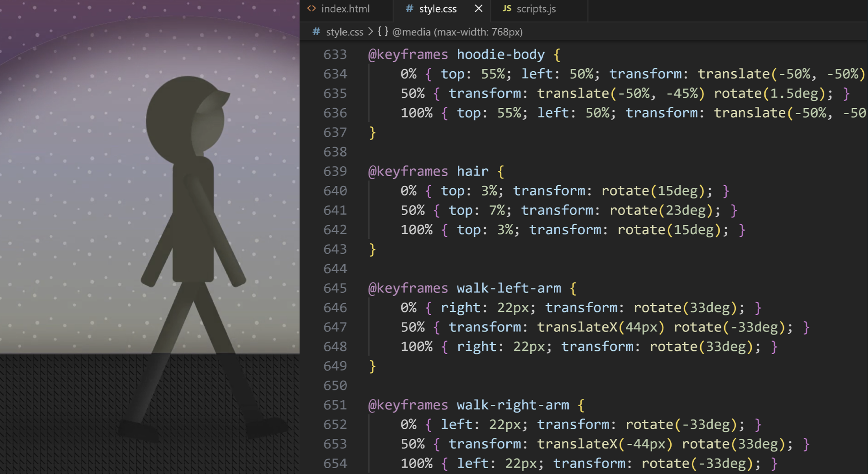Click the closing brace on line 649
868x474 pixels.
pyautogui.click(x=372, y=366)
